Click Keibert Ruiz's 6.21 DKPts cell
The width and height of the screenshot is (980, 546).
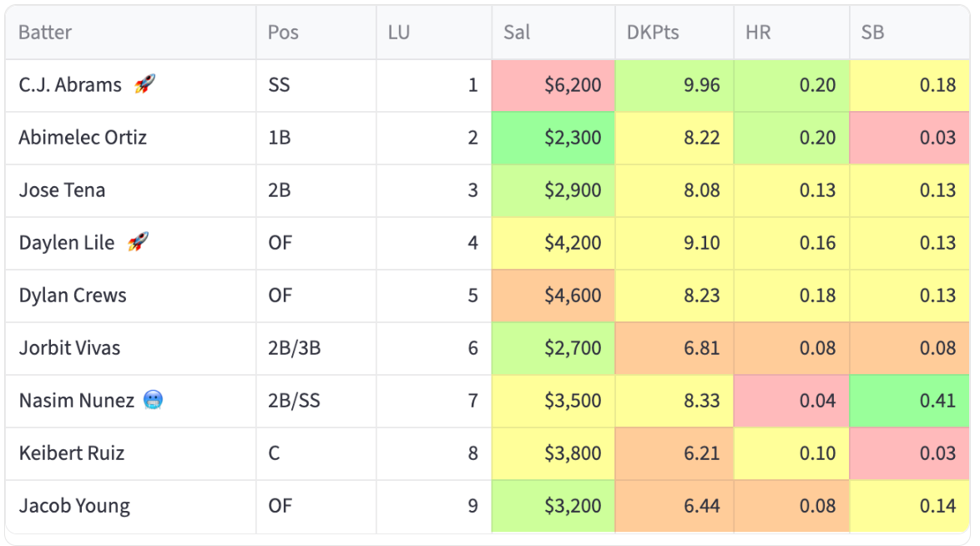tap(674, 453)
